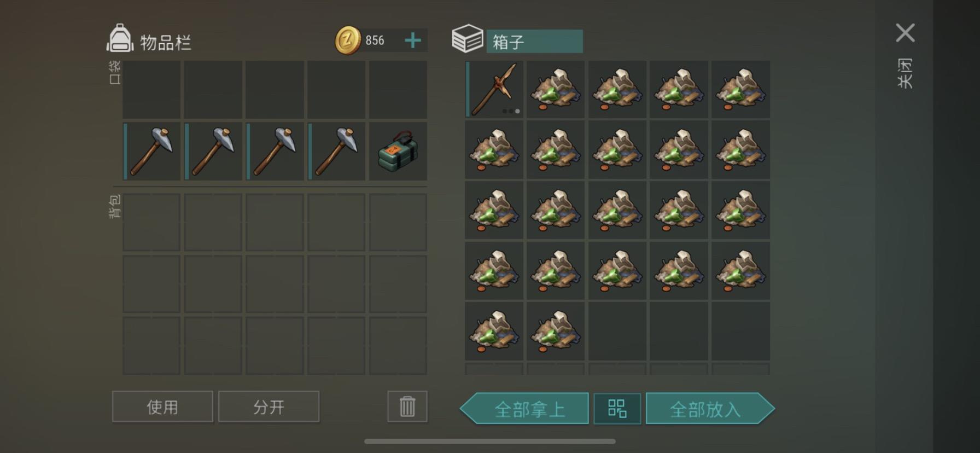Select the first empty pocket slot in top row
The height and width of the screenshot is (453, 980).
point(151,89)
